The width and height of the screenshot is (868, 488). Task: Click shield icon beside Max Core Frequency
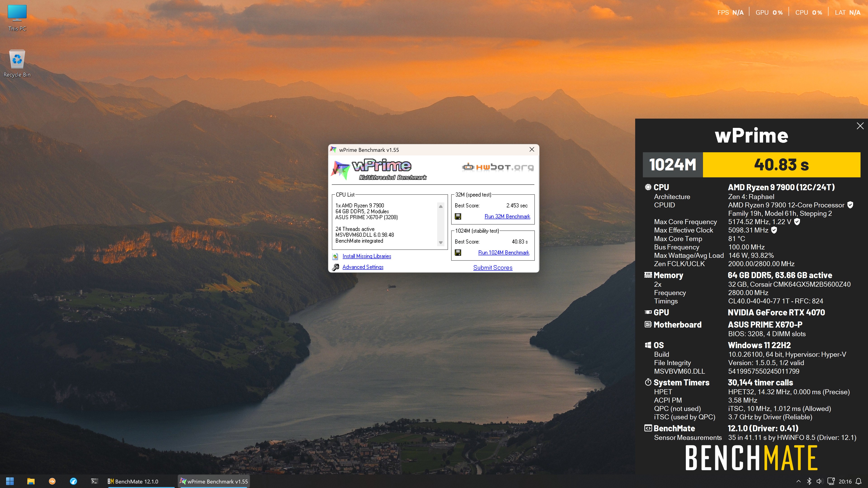point(797,222)
